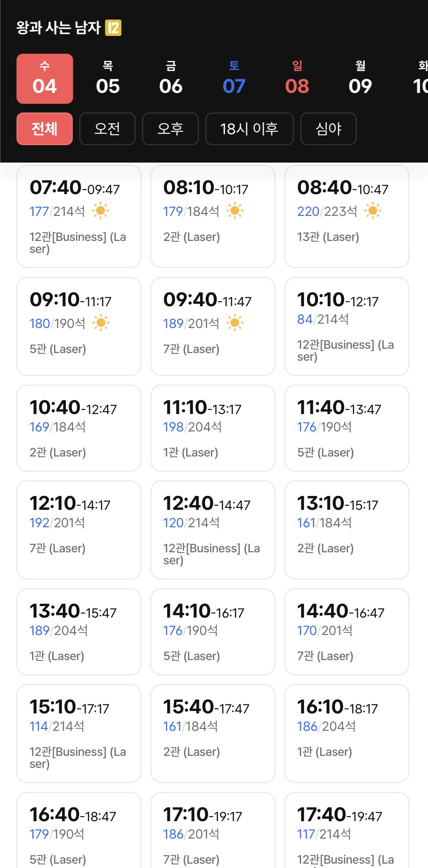The height and width of the screenshot is (868, 428).
Task: Select Monday 09 date
Action: 360,79
